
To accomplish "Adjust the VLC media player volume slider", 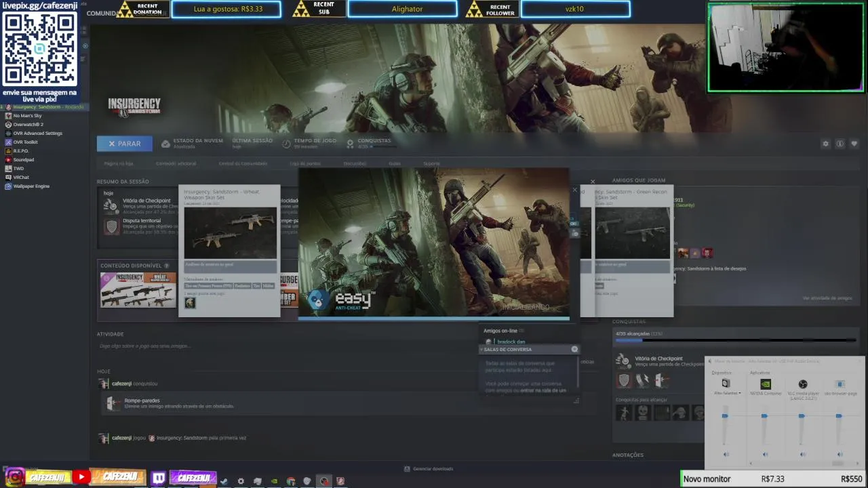I will coord(802,415).
